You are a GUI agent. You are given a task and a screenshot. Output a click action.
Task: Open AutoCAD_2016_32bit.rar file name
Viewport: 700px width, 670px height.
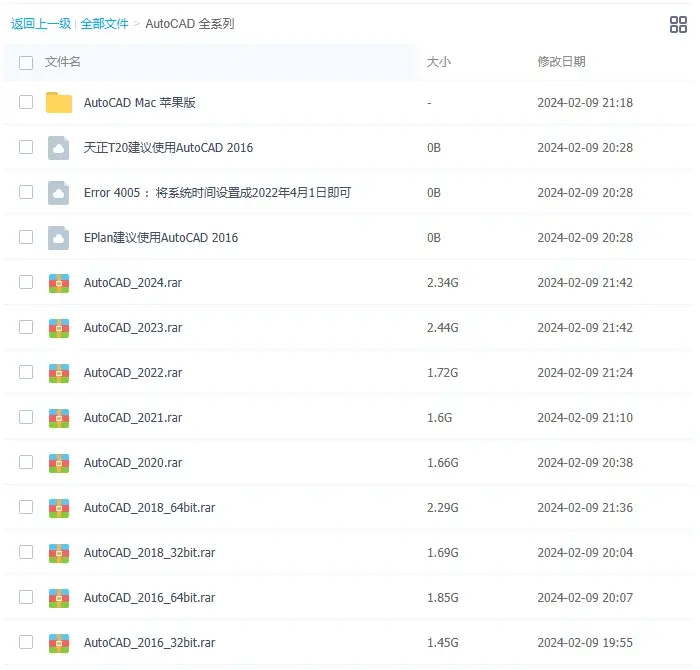point(150,643)
